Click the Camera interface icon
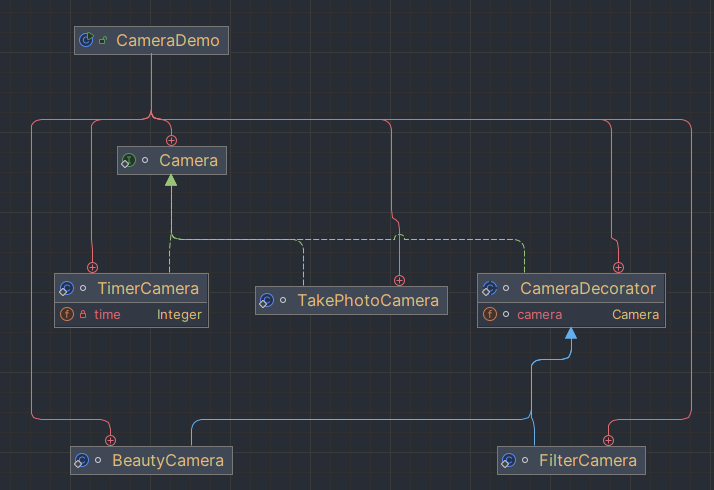Image resolution: width=714 pixels, height=490 pixels. point(128,161)
